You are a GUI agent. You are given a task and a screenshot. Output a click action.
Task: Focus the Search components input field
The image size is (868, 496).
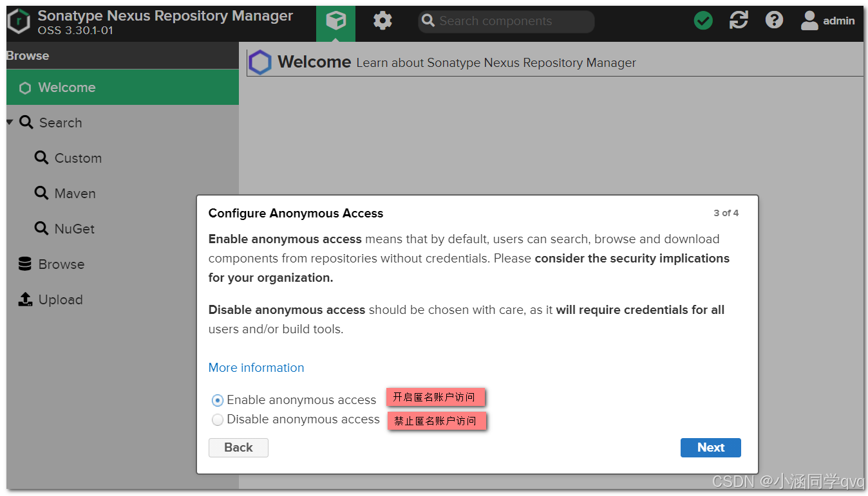click(506, 21)
